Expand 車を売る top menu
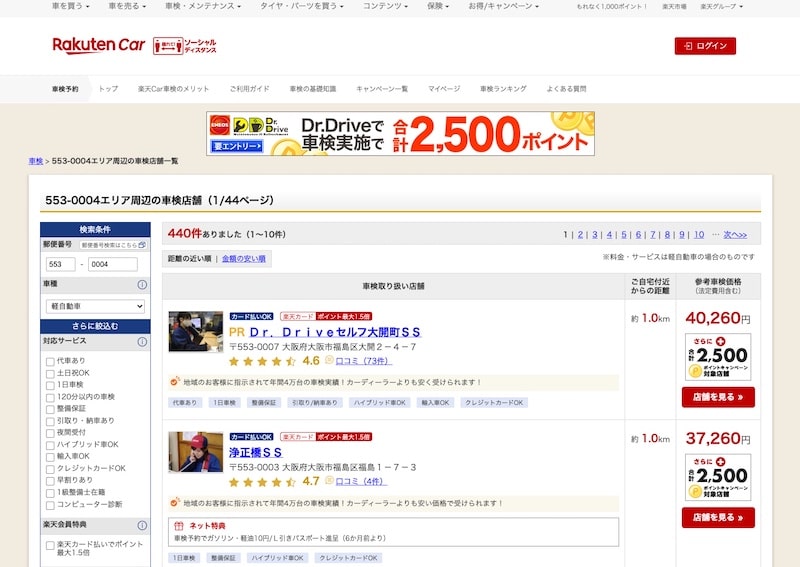This screenshot has height=567, width=800. click(x=127, y=6)
